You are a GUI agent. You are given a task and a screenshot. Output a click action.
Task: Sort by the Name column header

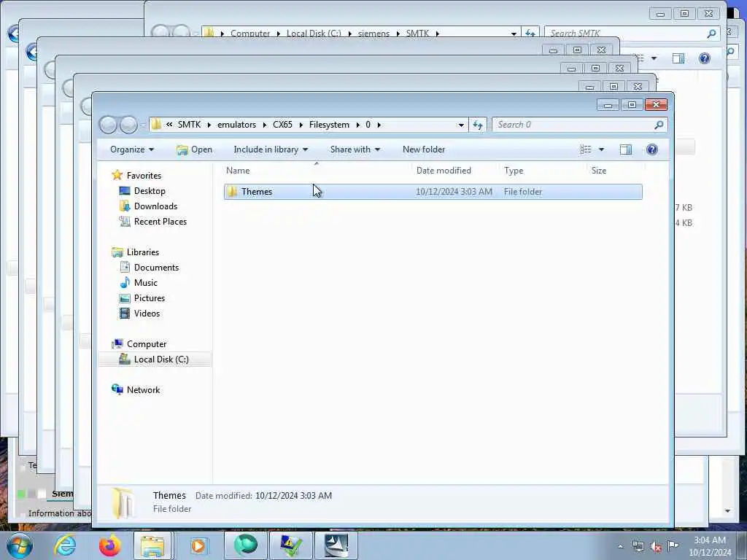pos(238,171)
